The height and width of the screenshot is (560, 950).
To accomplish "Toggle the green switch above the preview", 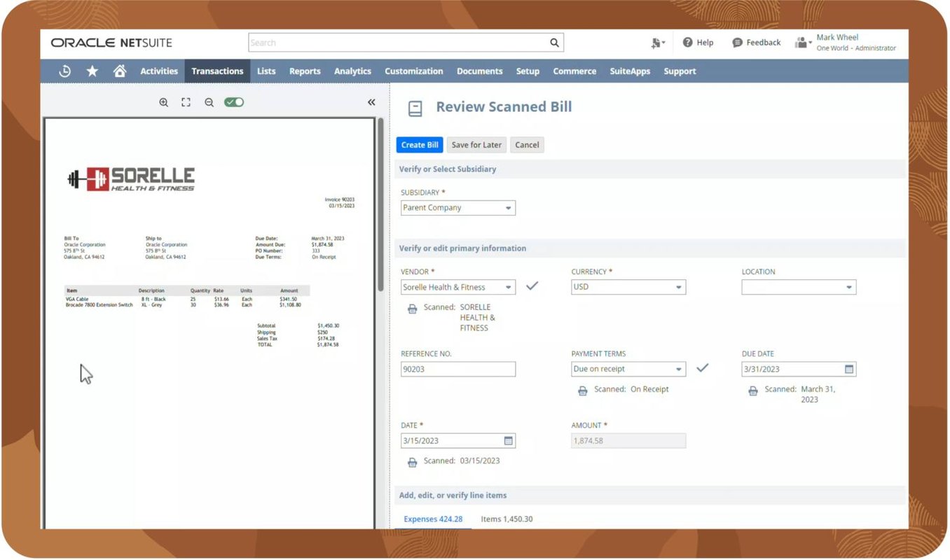I will tap(233, 101).
